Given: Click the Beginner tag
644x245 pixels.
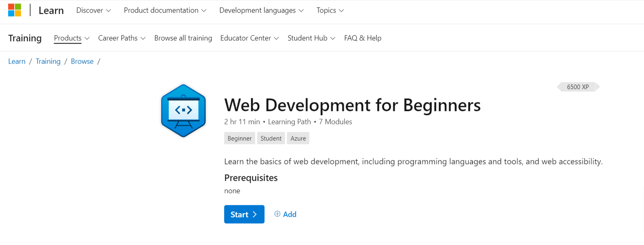Looking at the screenshot, I should (x=240, y=138).
